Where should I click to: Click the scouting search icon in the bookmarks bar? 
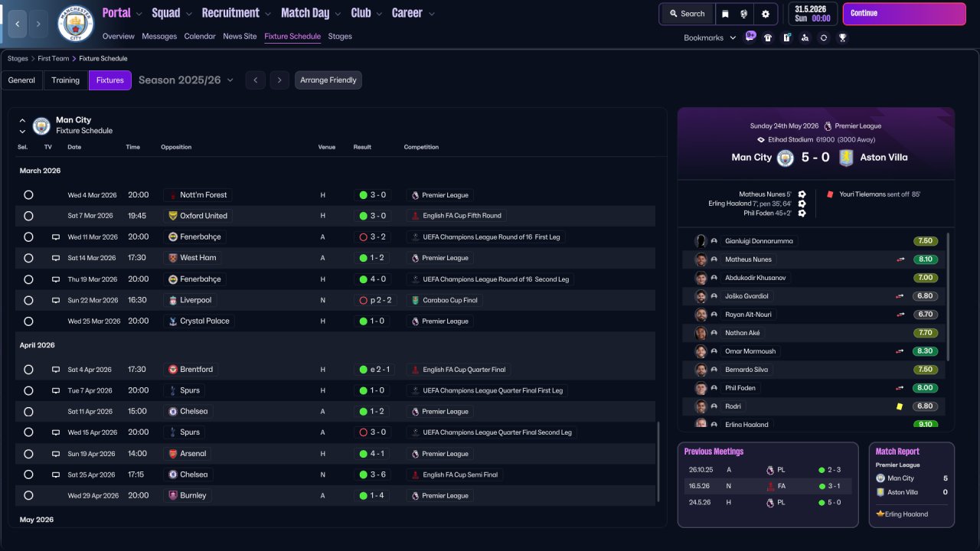(x=805, y=37)
